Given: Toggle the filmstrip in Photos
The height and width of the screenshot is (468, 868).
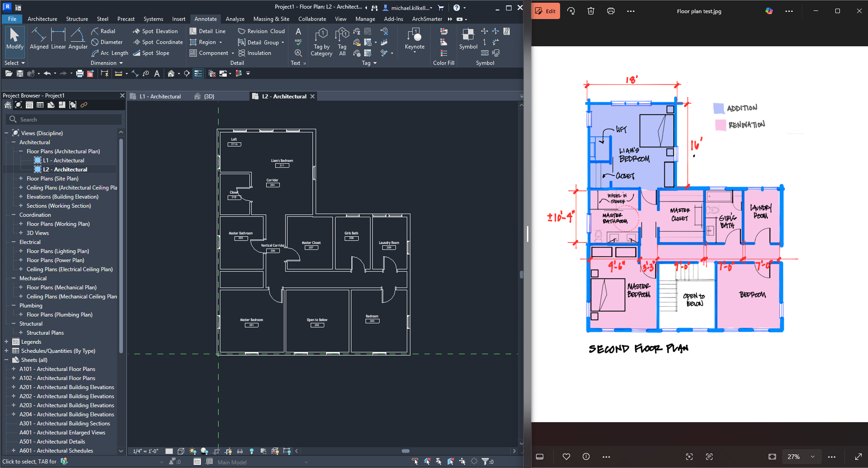Looking at the screenshot, I should (x=540, y=457).
